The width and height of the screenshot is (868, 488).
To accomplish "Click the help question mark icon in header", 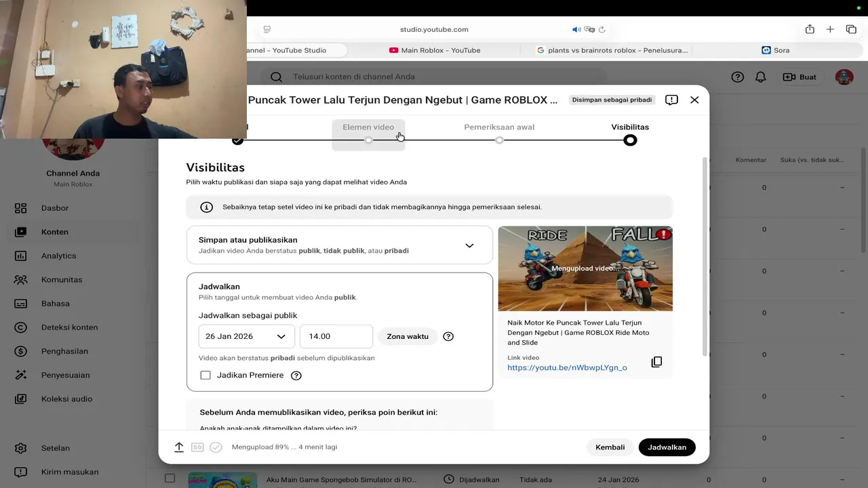I will point(738,77).
